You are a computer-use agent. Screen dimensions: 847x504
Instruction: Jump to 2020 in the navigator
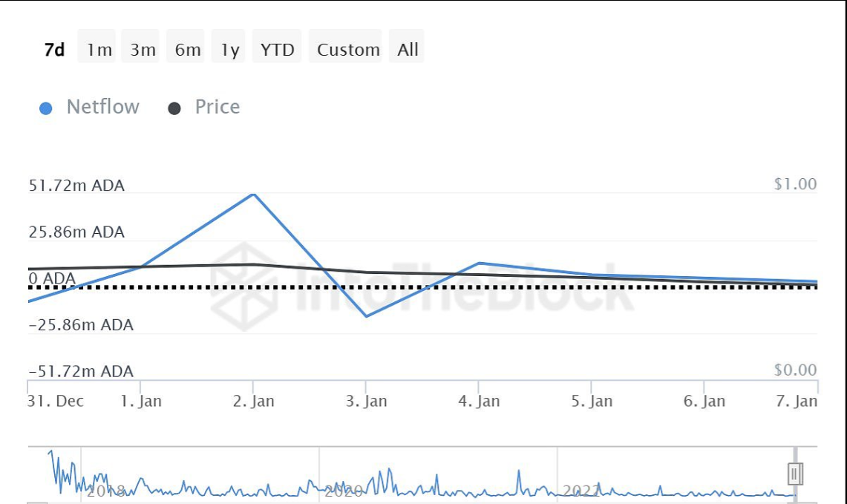[343, 491]
